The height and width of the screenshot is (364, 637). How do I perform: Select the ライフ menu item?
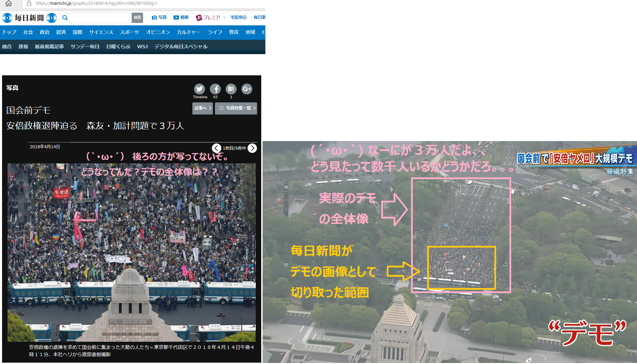215,32
